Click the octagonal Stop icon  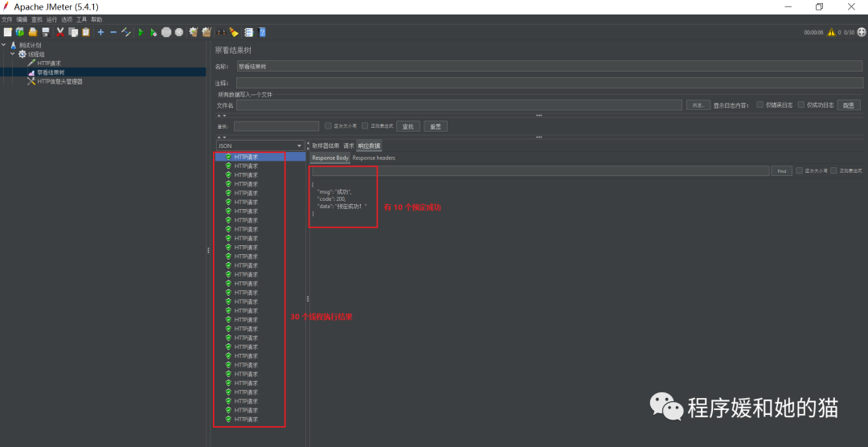(166, 32)
